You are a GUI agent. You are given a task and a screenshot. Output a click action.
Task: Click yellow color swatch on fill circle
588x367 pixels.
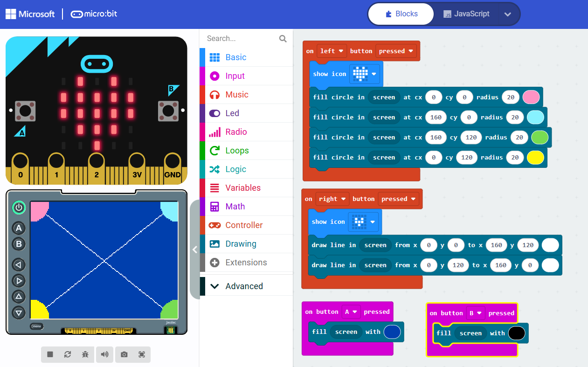[536, 157]
